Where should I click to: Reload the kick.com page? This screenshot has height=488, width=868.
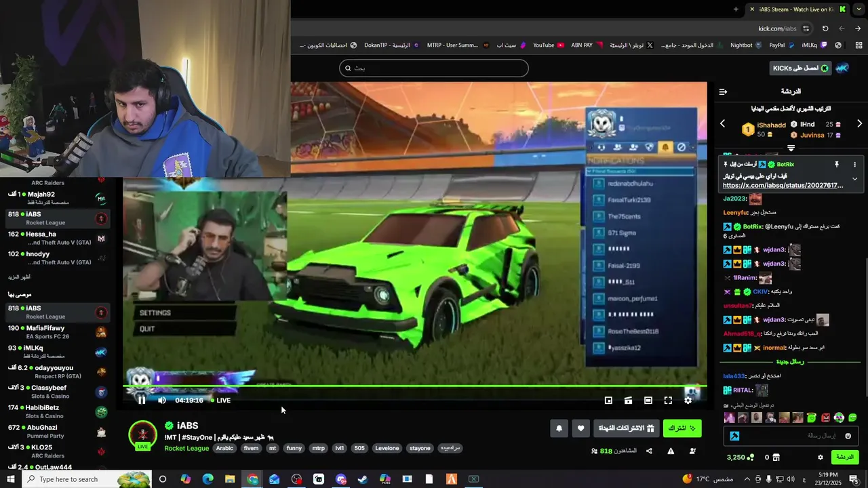[825, 28]
